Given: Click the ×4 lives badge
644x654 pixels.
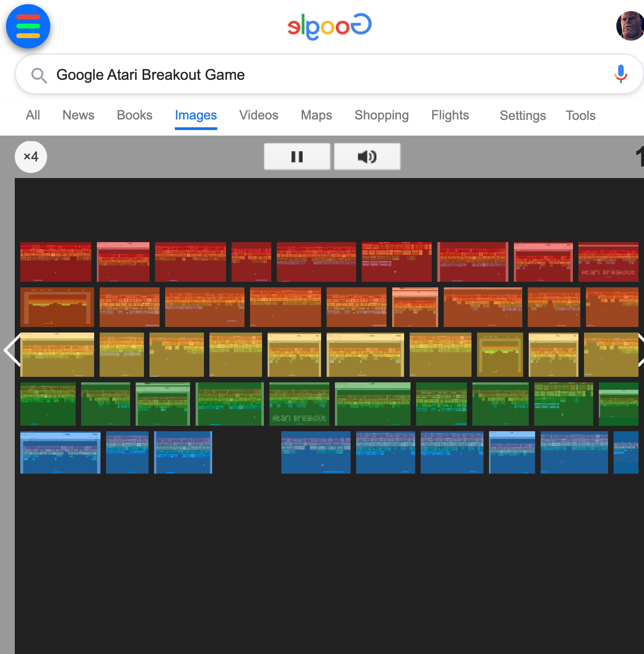Looking at the screenshot, I should pyautogui.click(x=31, y=157).
